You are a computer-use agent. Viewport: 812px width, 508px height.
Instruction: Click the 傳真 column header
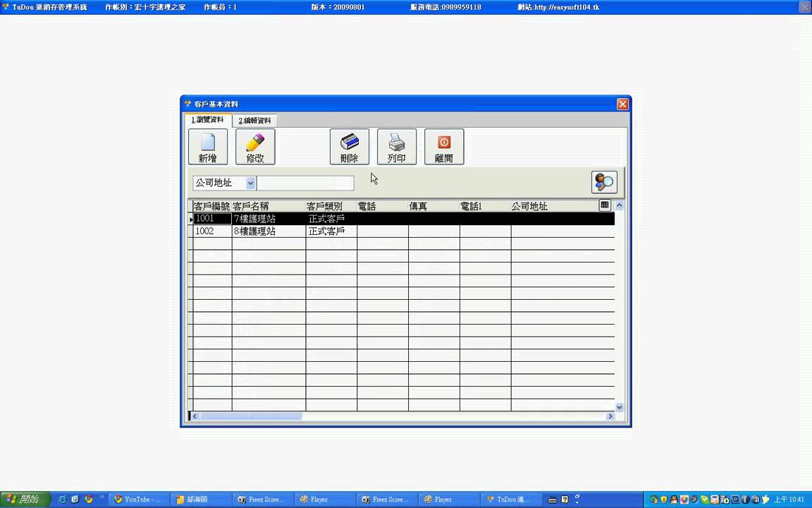[433, 206]
